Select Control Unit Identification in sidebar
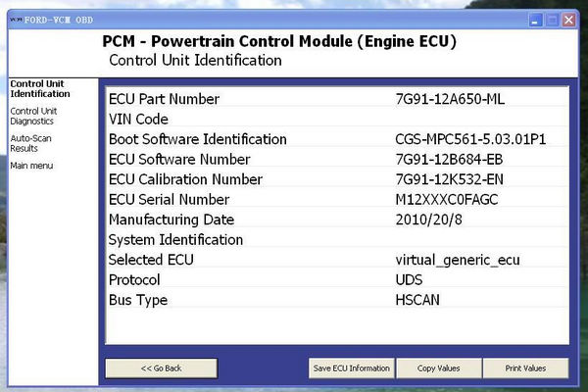 coord(39,88)
